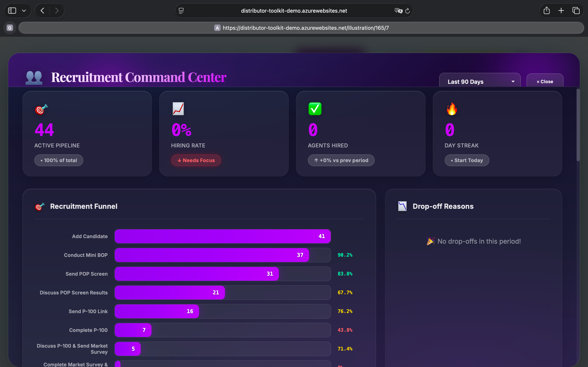Click the Share icon in the toolbar
Screen dimensions: 588x367
click(x=546, y=11)
